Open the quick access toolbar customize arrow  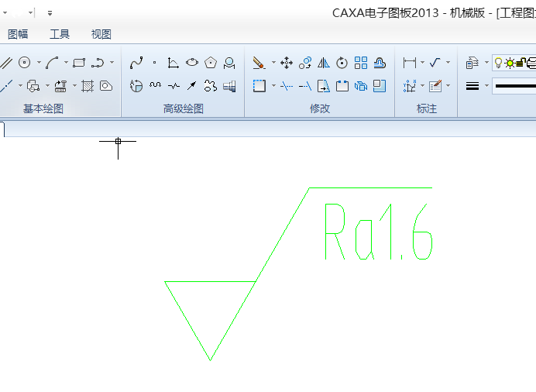[x=50, y=13]
